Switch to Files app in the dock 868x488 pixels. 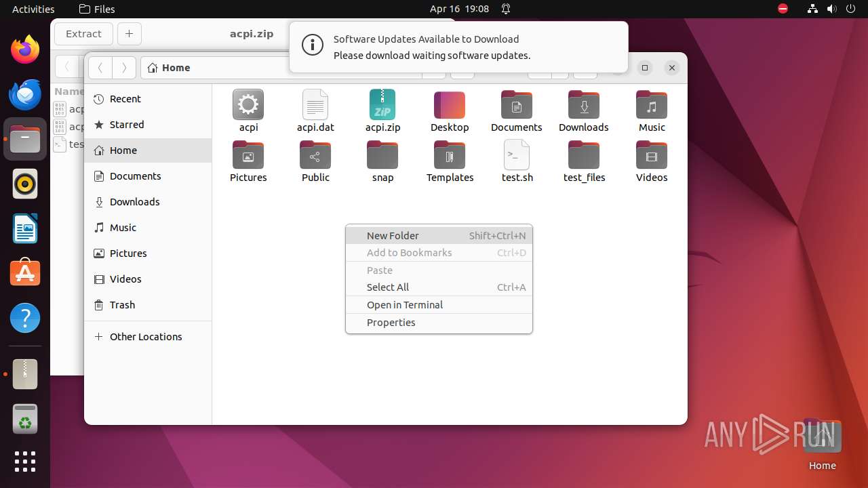(25, 139)
